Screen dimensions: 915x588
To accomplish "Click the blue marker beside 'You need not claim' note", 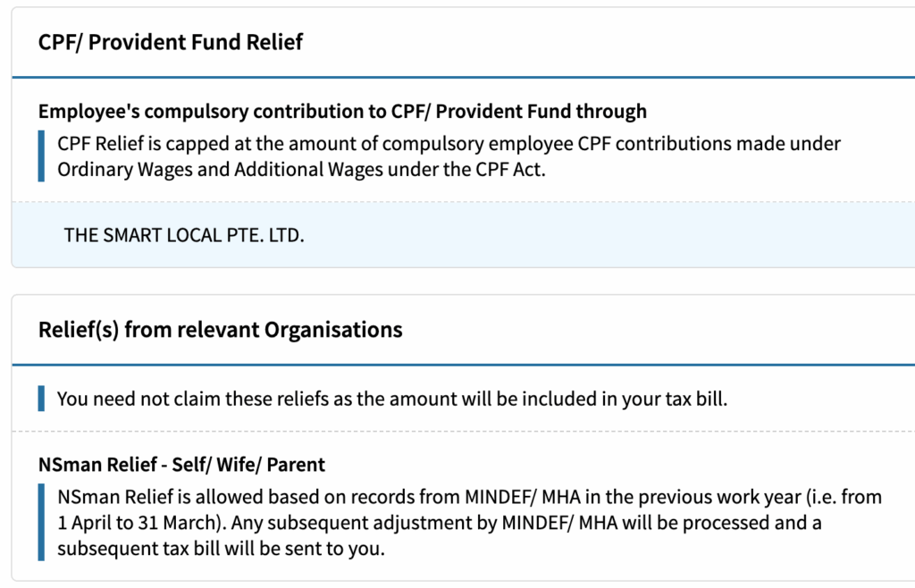I will (41, 399).
